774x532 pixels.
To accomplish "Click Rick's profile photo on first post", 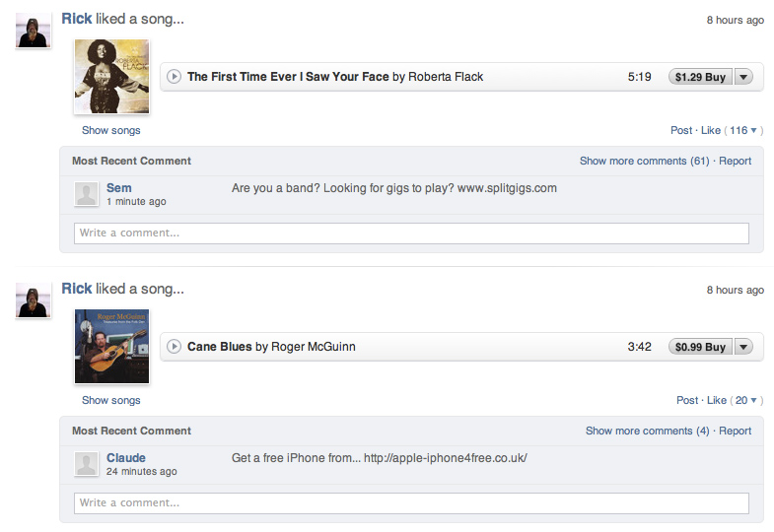I will point(34,31).
